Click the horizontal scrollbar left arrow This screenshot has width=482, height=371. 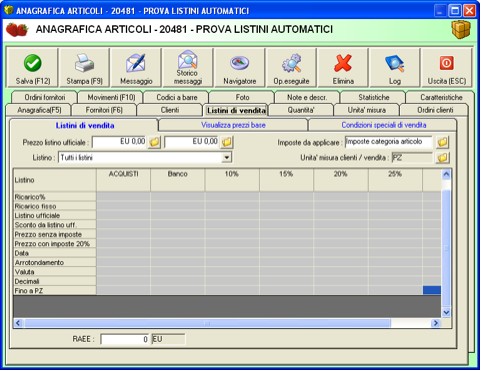tap(18, 323)
